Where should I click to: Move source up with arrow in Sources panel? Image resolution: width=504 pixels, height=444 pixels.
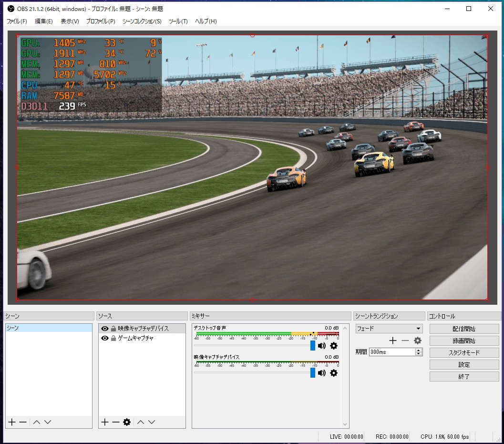(x=141, y=422)
